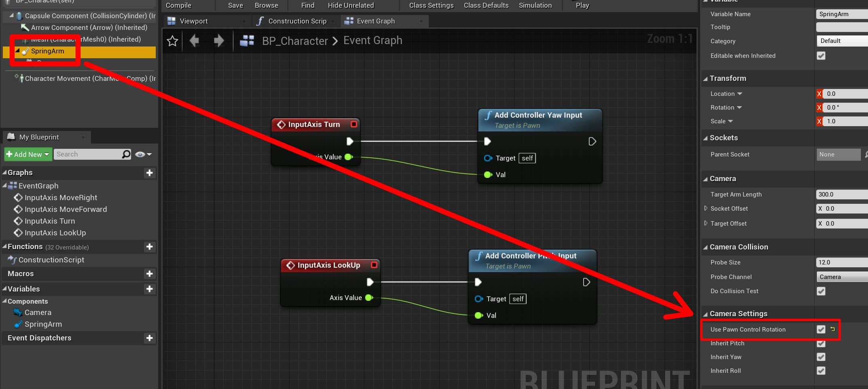Screen dimensions: 868x389
Task: Click Browse in the toolbar
Action: pyautogui.click(x=266, y=5)
